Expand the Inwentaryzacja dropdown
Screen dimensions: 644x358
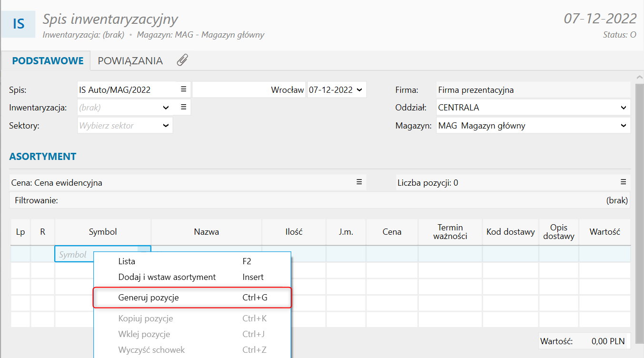(x=166, y=108)
